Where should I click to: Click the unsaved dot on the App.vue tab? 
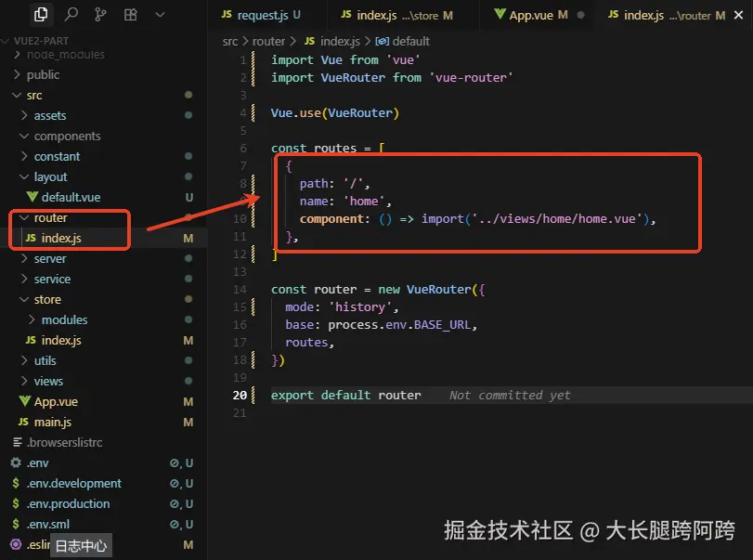pyautogui.click(x=580, y=15)
